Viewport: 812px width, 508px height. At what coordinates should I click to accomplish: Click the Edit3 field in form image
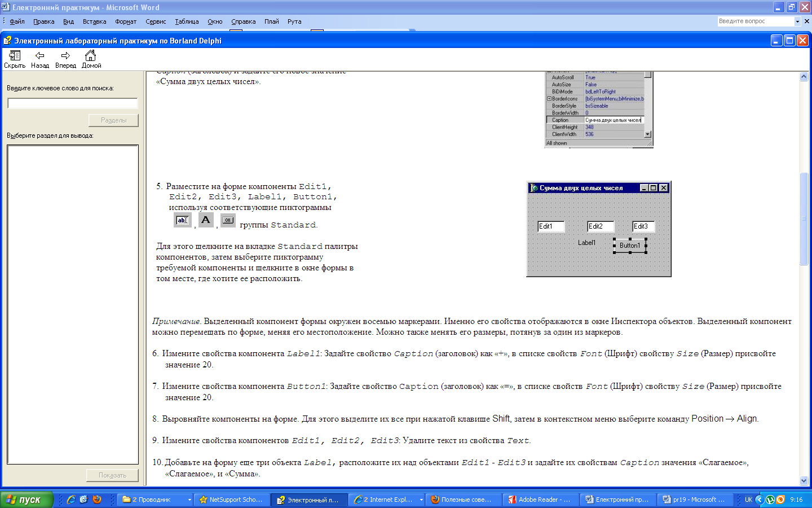[x=643, y=226]
